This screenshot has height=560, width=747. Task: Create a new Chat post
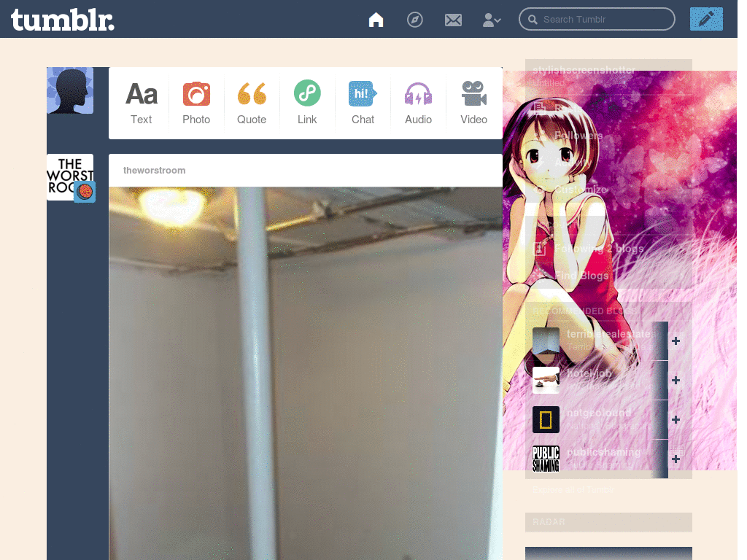tap(363, 104)
